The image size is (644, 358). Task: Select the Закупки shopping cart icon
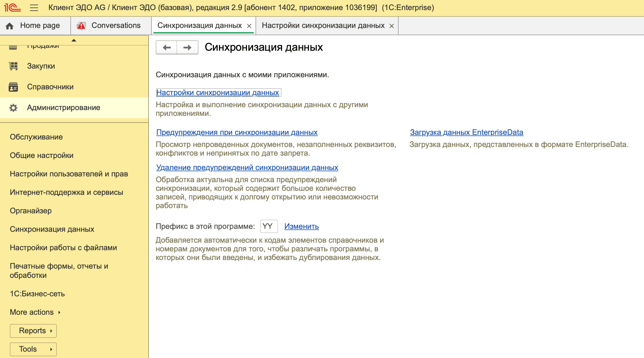click(x=13, y=66)
